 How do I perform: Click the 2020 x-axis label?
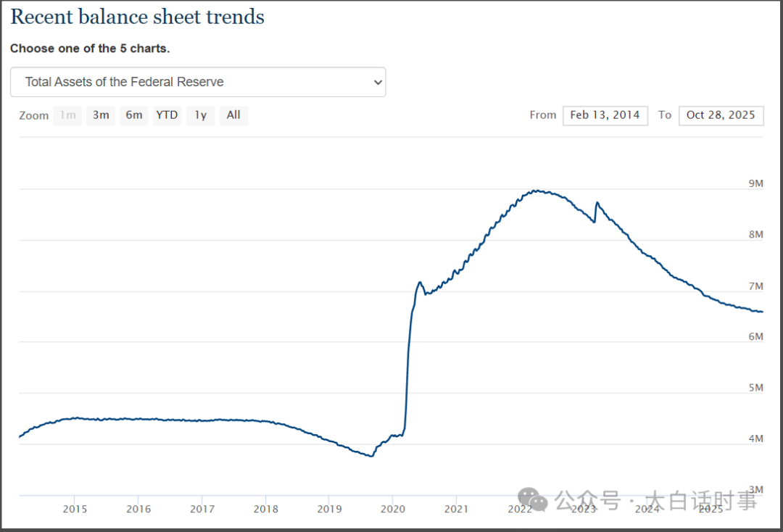[x=392, y=509]
